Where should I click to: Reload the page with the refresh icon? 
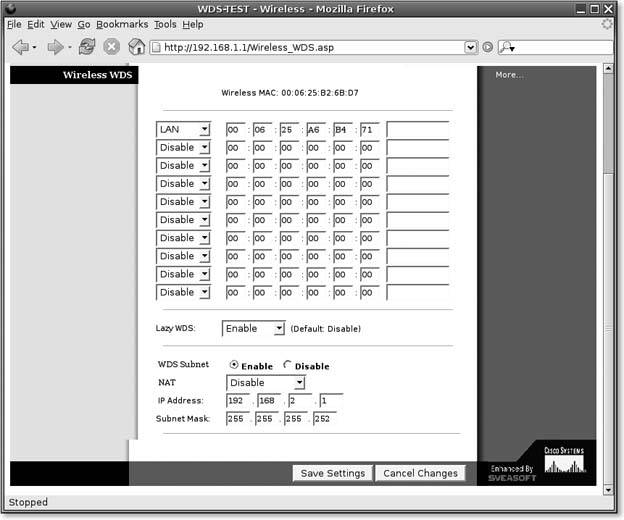87,47
